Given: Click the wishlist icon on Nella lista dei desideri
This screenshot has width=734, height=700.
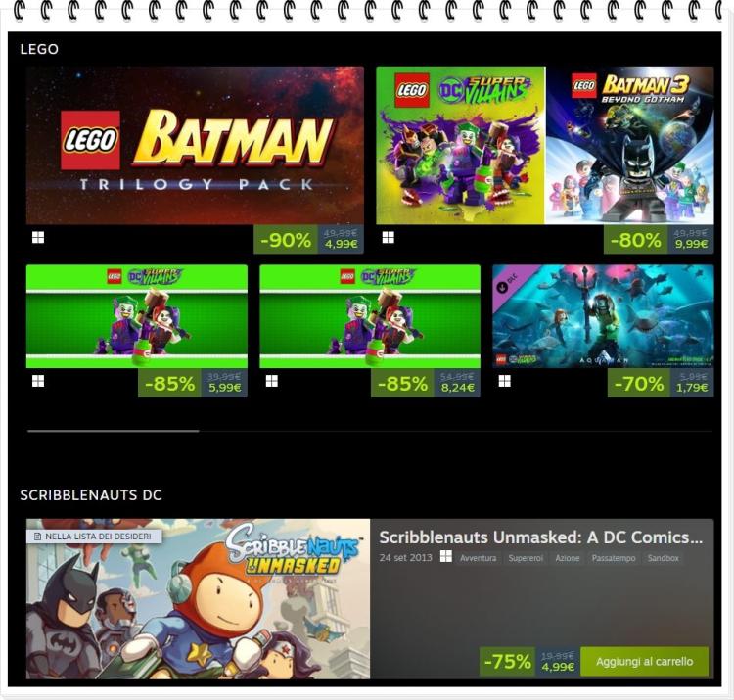Looking at the screenshot, I should coord(38,537).
